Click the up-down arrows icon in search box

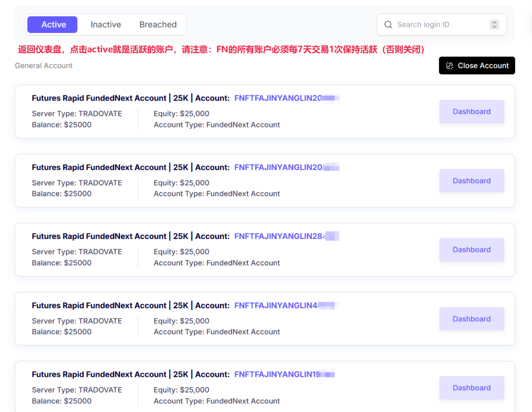pyautogui.click(x=494, y=25)
